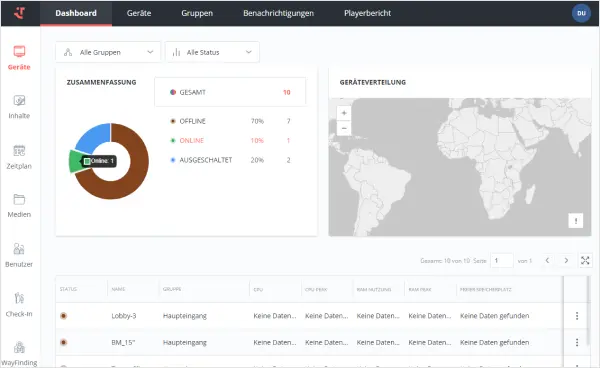Open the Check-In sidebar item

[x=19, y=304]
